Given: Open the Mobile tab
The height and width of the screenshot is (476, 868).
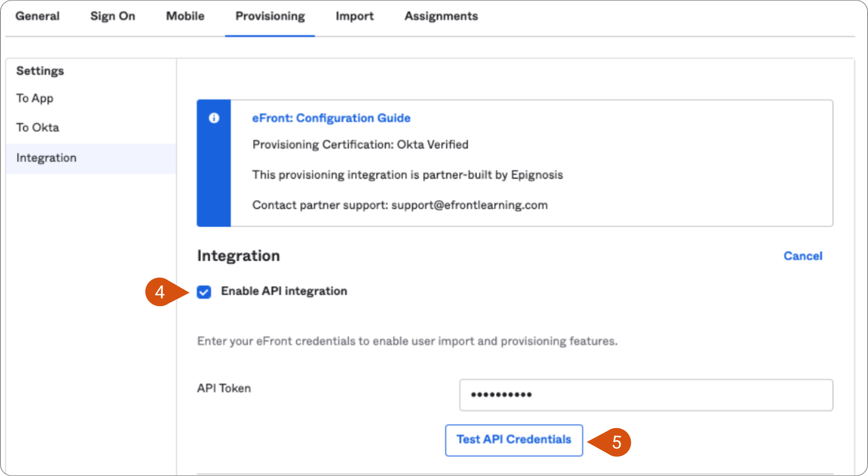Looking at the screenshot, I should 185,16.
